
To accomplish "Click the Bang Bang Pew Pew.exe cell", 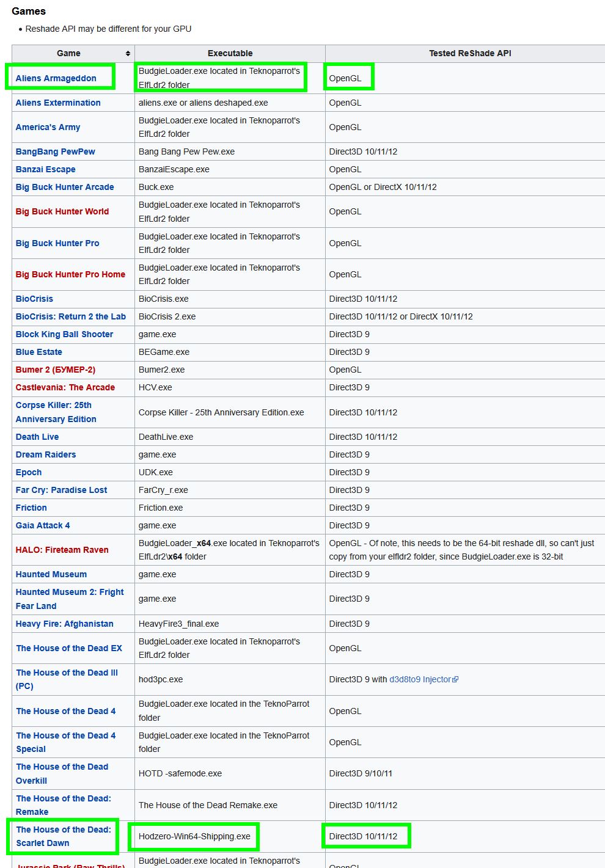I will 230,151.
